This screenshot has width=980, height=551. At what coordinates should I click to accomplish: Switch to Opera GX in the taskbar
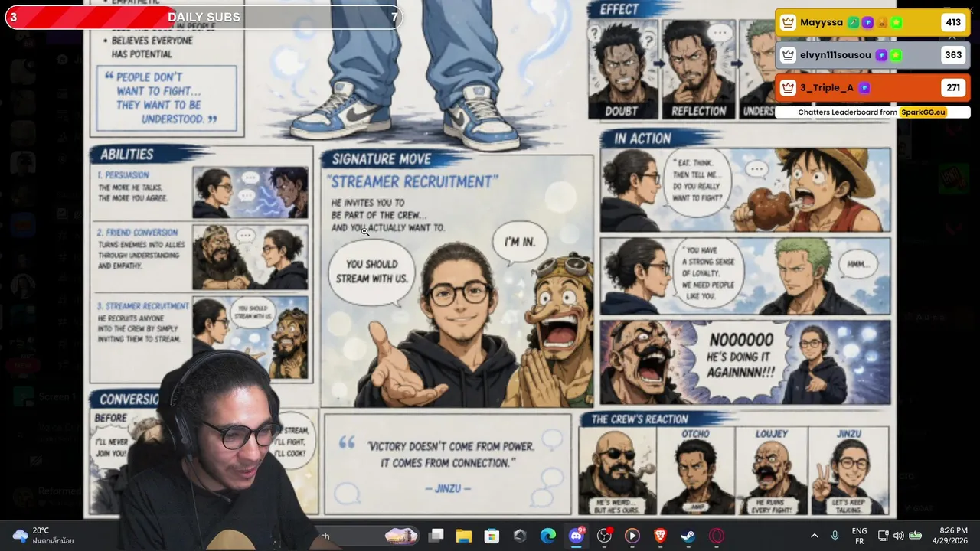(x=717, y=535)
